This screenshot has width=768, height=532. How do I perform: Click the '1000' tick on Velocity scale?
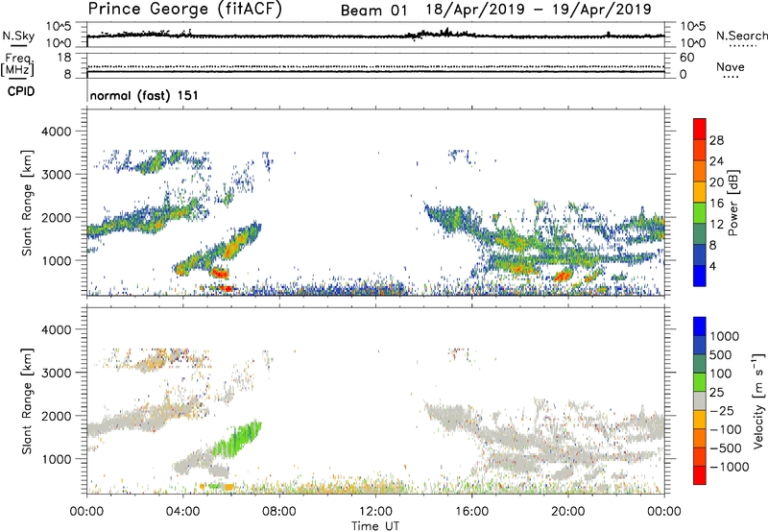tap(724, 336)
